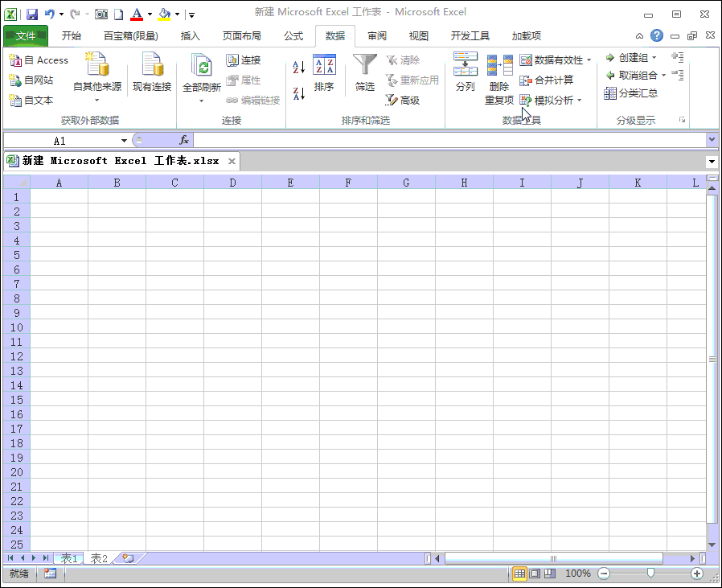The width and height of the screenshot is (722, 588).
Task: Switch to Page Break Preview
Action: (x=550, y=574)
